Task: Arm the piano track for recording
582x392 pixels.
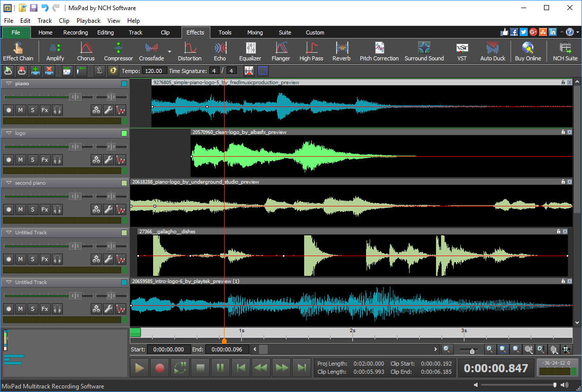Action: tap(8, 110)
